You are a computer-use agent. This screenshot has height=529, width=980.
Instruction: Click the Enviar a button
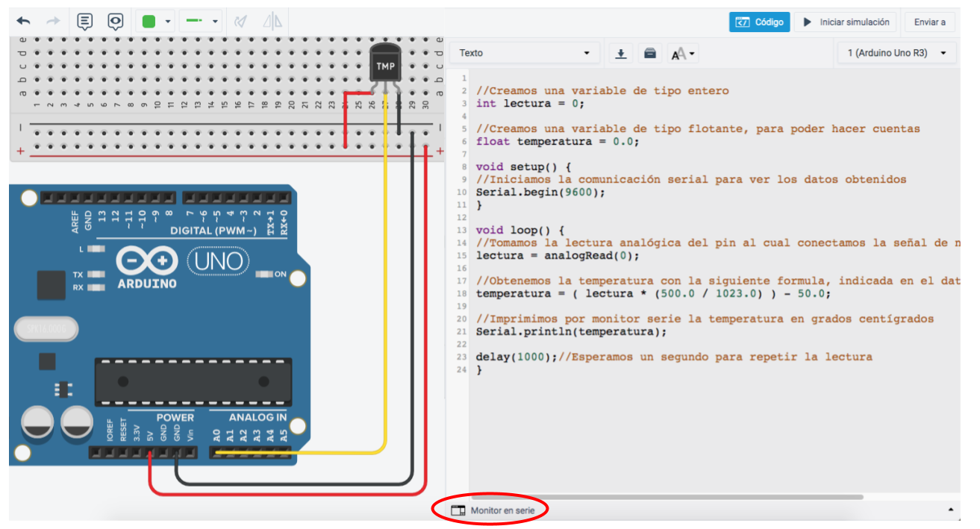929,22
